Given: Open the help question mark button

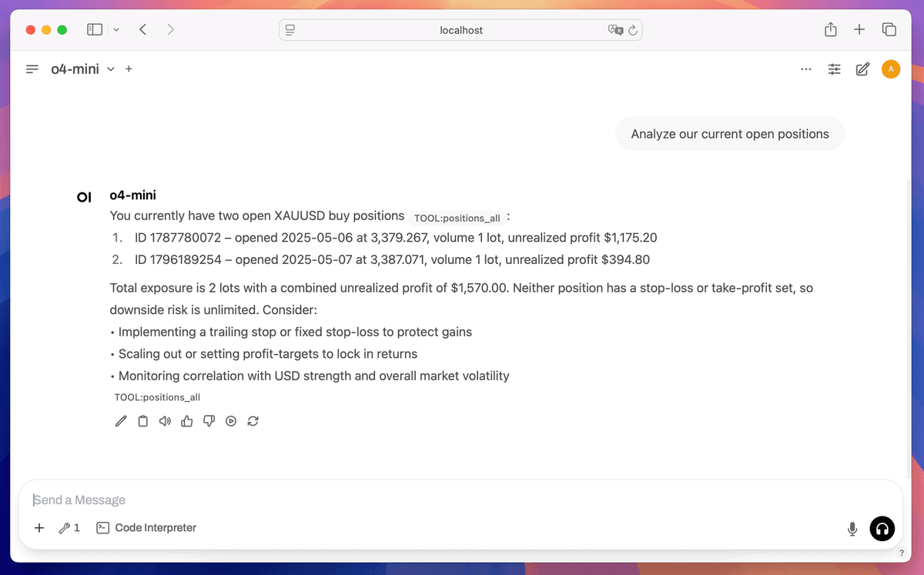Looking at the screenshot, I should (x=901, y=553).
